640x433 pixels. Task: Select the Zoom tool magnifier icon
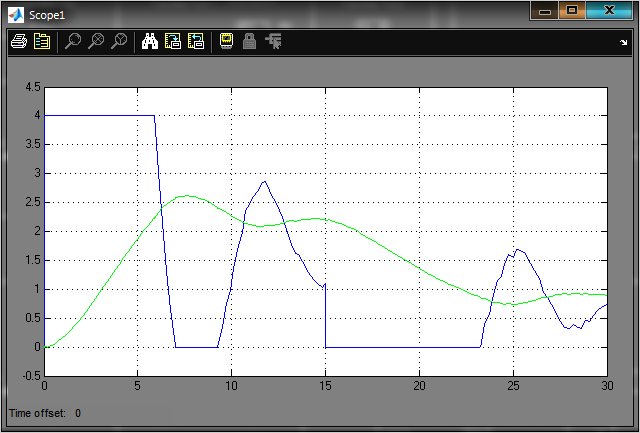click(x=73, y=41)
